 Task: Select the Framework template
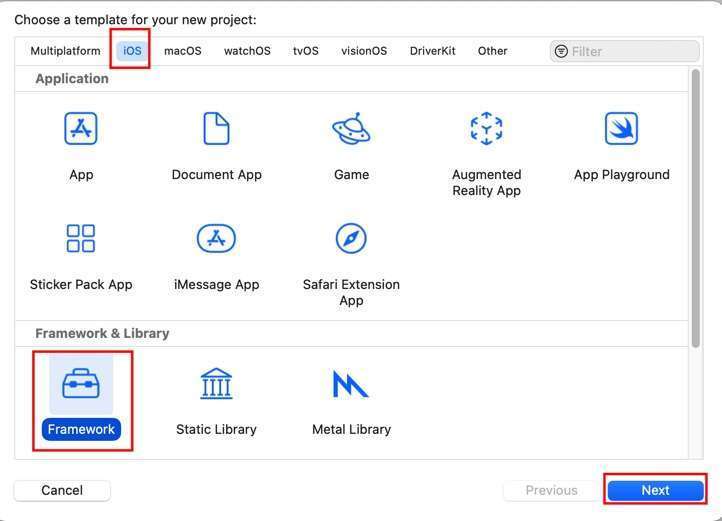coord(81,385)
